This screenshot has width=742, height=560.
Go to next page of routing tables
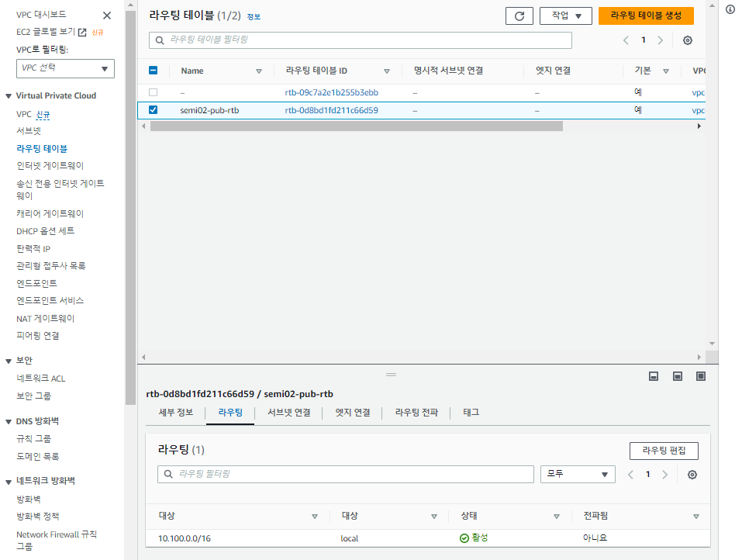click(660, 40)
